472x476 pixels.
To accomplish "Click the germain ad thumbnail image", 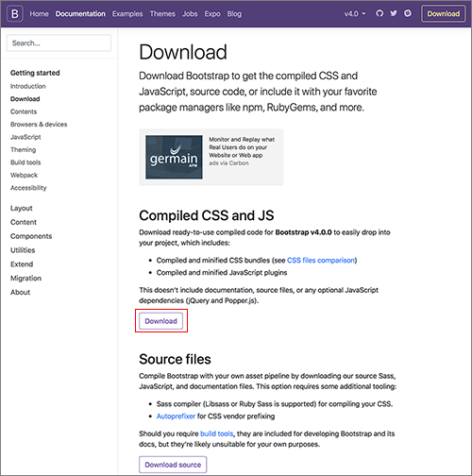I will point(174,157).
